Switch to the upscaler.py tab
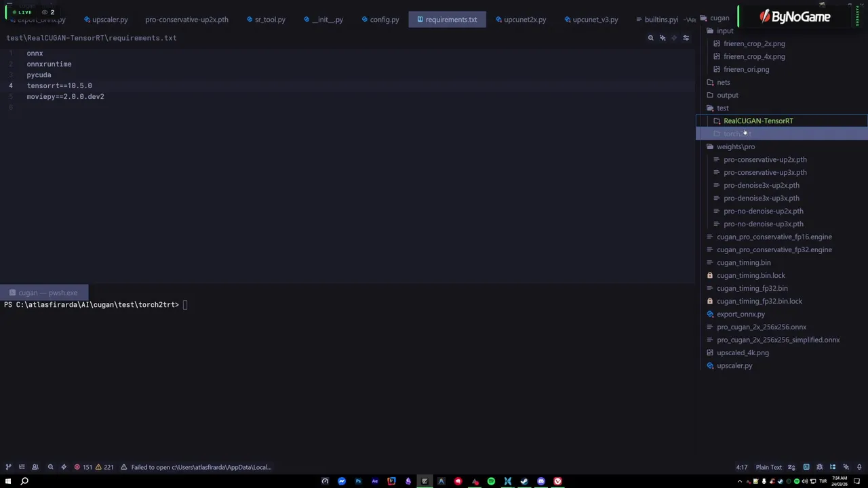The width and height of the screenshot is (868, 488). 105,20
